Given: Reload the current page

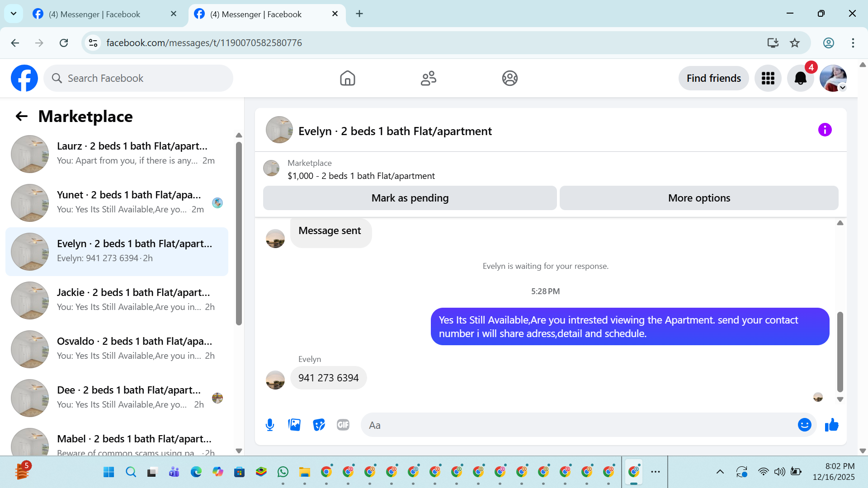Looking at the screenshot, I should pos(64,43).
